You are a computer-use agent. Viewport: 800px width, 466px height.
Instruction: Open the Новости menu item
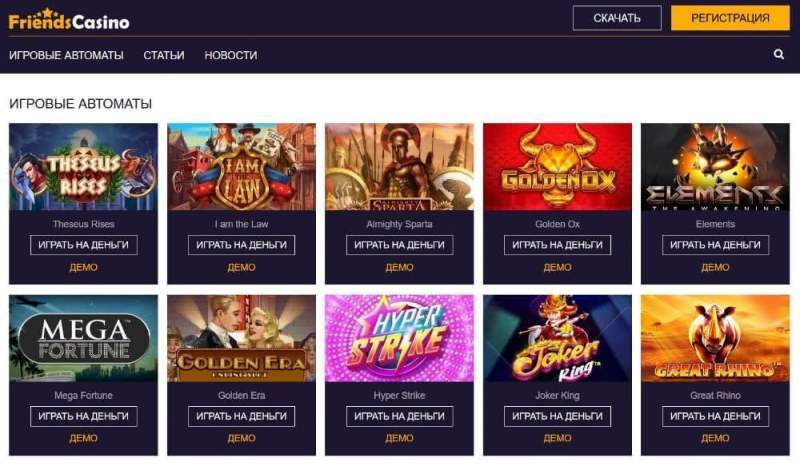[x=231, y=56]
